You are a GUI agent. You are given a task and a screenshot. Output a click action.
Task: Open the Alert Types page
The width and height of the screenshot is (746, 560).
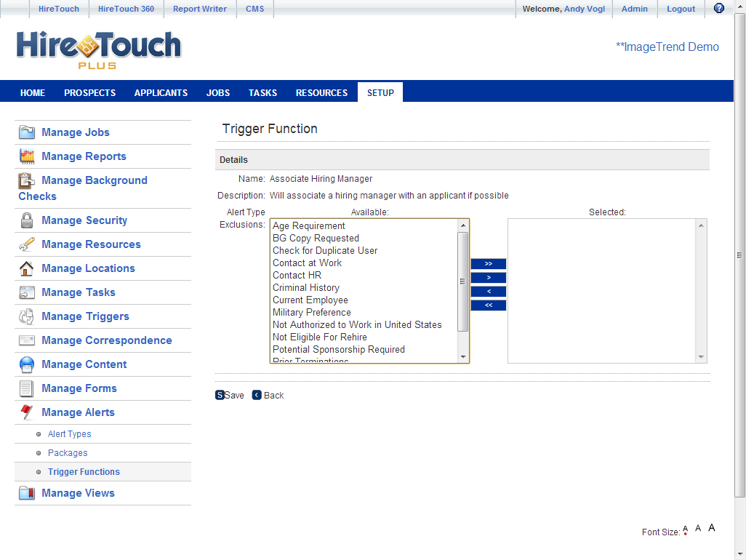(69, 433)
